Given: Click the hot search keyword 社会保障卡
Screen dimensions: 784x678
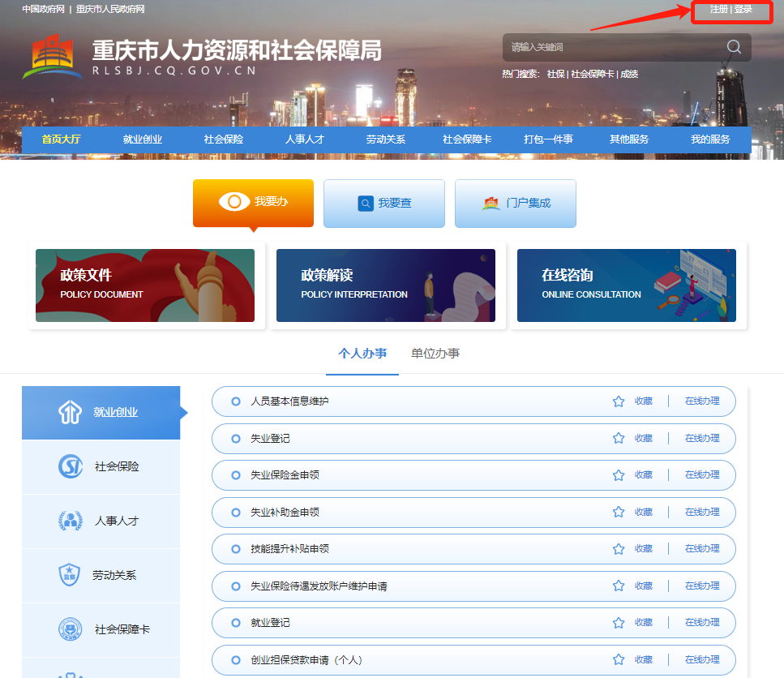Looking at the screenshot, I should (593, 74).
